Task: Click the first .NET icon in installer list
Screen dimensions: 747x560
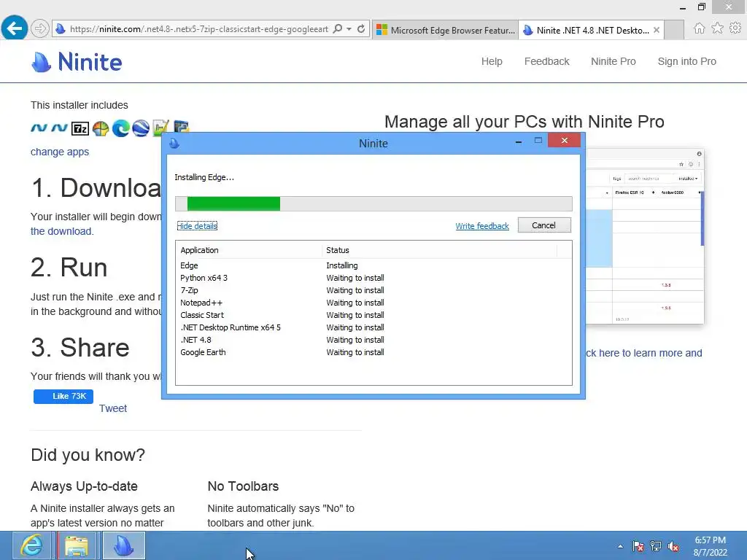Action: (39, 128)
